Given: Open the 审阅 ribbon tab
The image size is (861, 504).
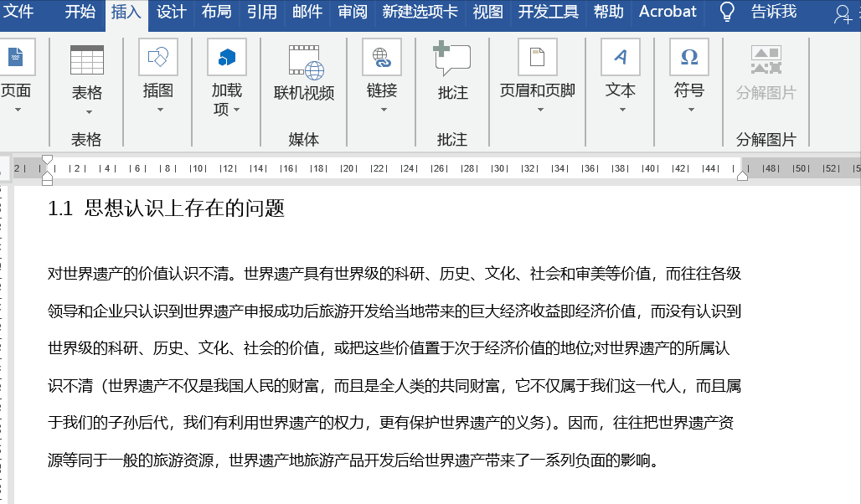Looking at the screenshot, I should pos(353,12).
